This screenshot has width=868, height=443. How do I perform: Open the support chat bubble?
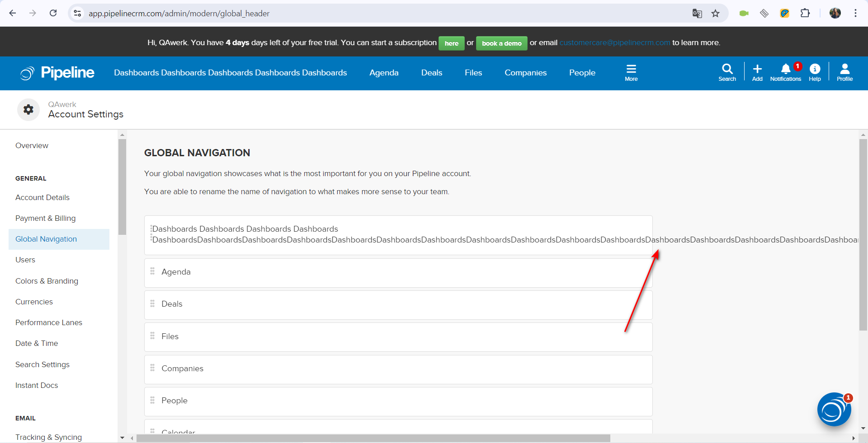834,410
